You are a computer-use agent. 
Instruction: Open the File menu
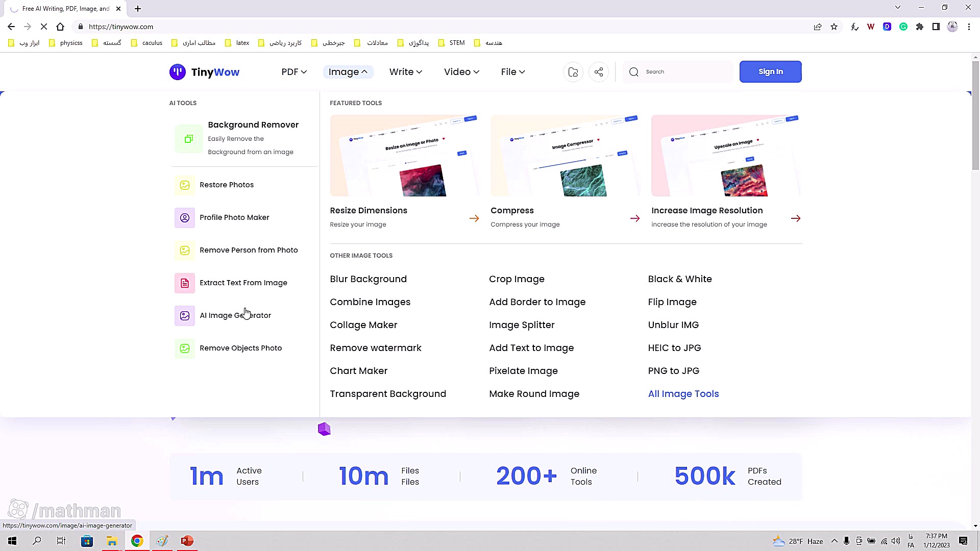(513, 72)
